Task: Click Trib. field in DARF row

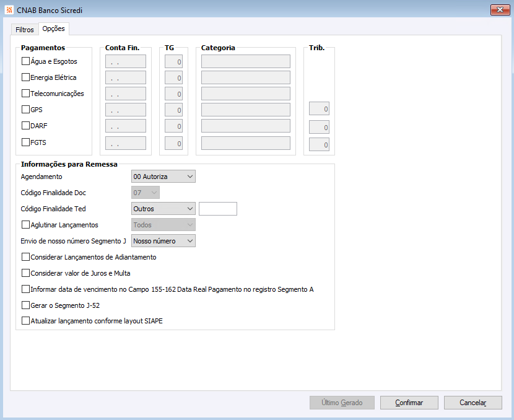Action: (319, 127)
